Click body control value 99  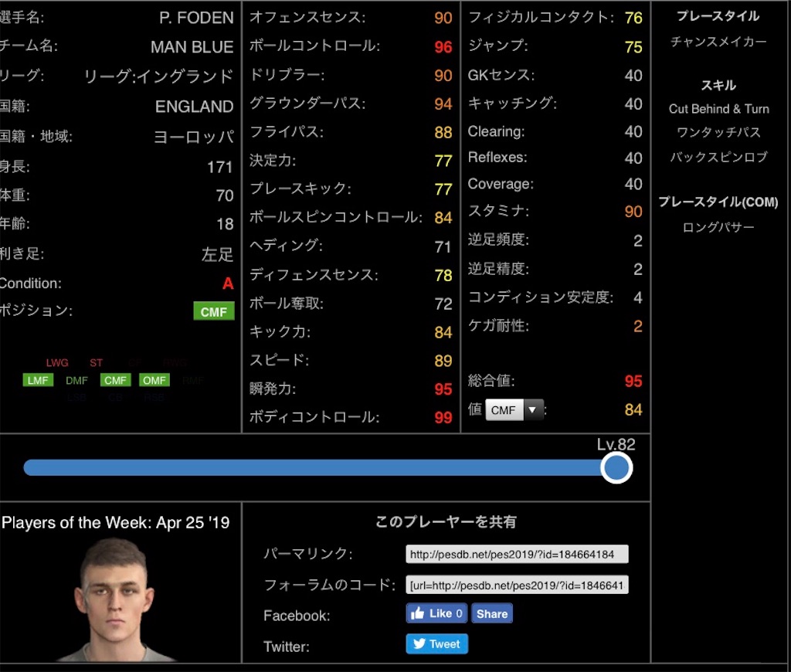443,417
